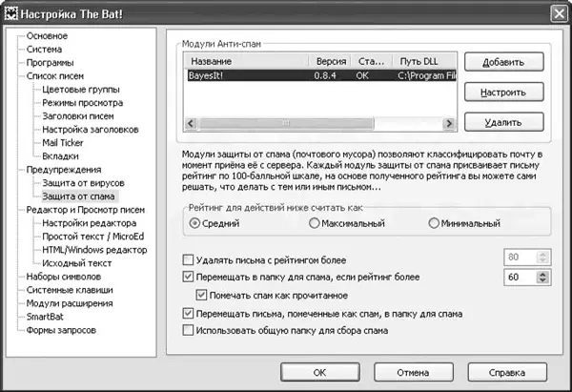Open Список писем section
This screenshot has height=392, width=572.
click(x=54, y=76)
